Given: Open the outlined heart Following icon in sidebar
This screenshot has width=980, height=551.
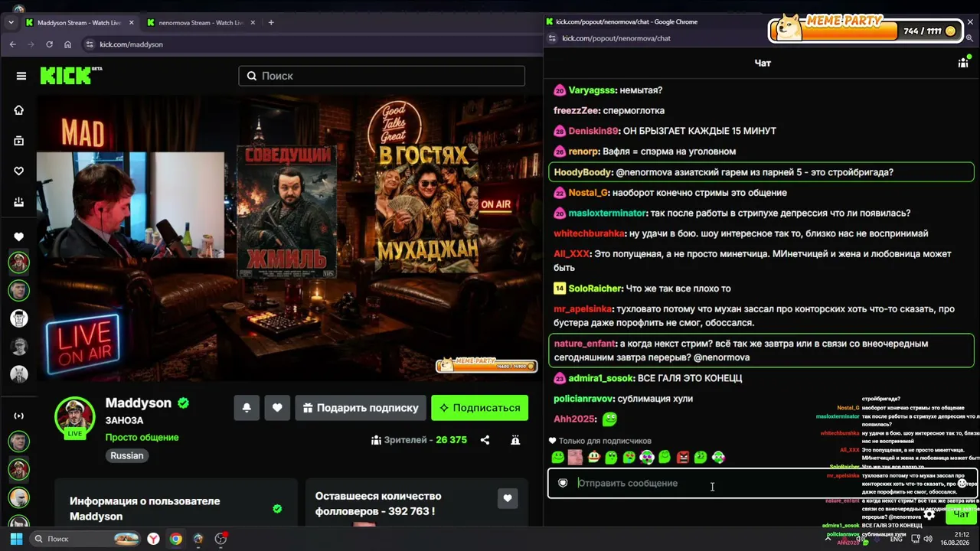Looking at the screenshot, I should click(x=19, y=171).
